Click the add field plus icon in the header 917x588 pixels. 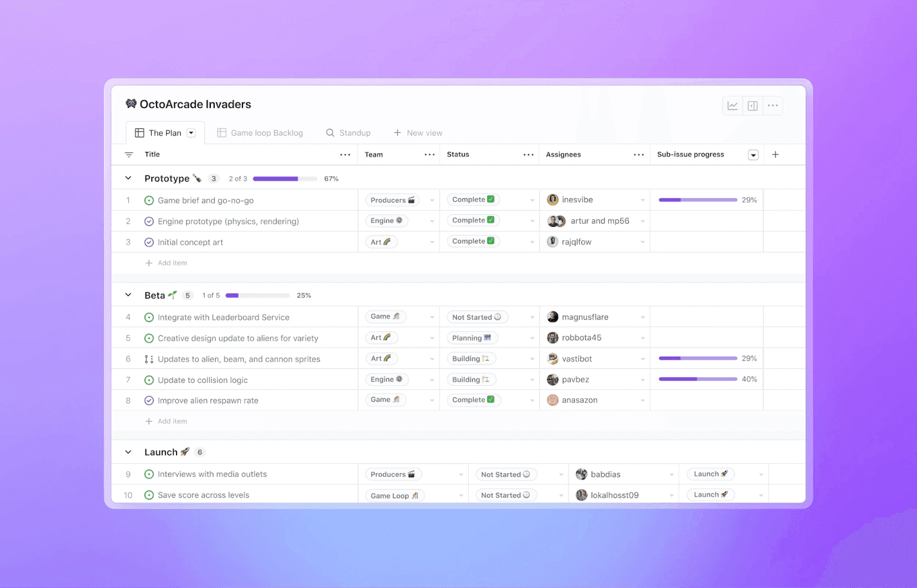[x=775, y=154]
